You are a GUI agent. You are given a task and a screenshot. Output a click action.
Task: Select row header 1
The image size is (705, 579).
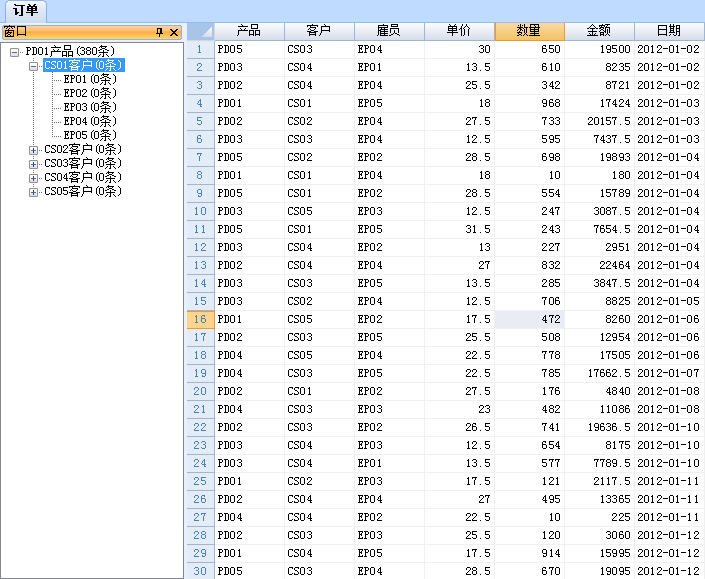tap(201, 49)
